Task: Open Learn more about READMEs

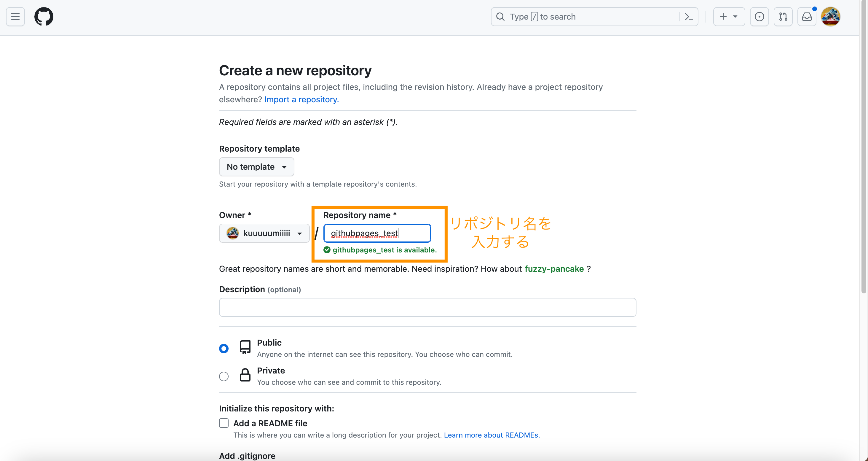Action: pyautogui.click(x=491, y=435)
